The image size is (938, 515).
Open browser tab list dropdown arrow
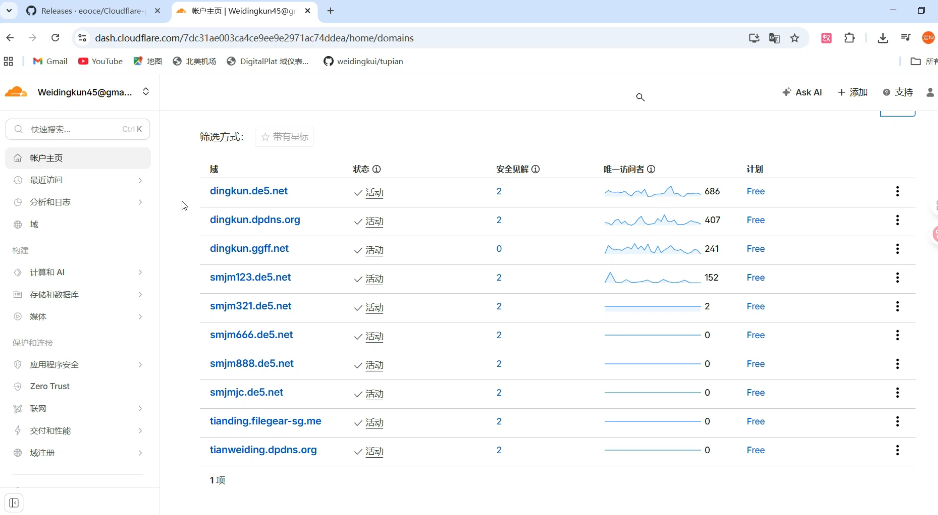tap(9, 11)
